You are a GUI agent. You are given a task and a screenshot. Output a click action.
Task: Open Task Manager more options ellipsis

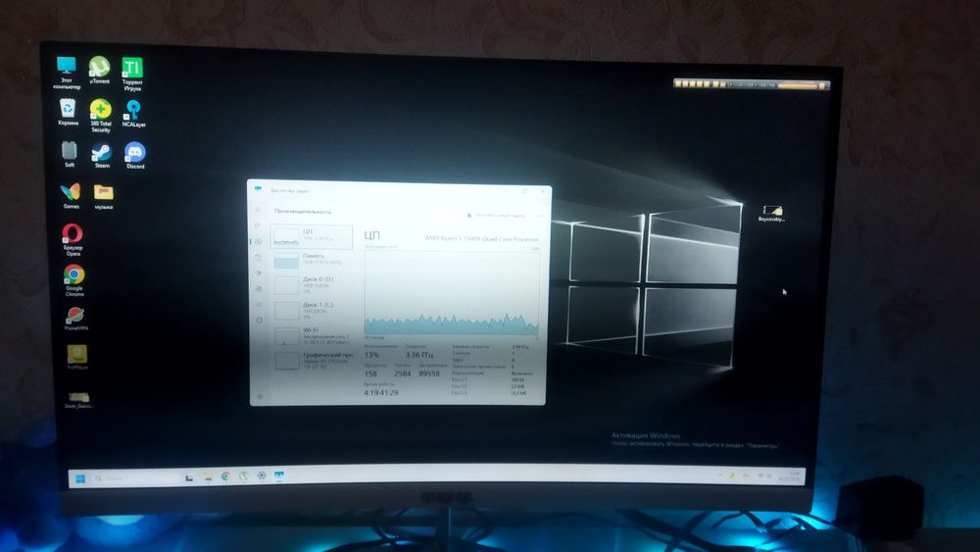(x=540, y=215)
